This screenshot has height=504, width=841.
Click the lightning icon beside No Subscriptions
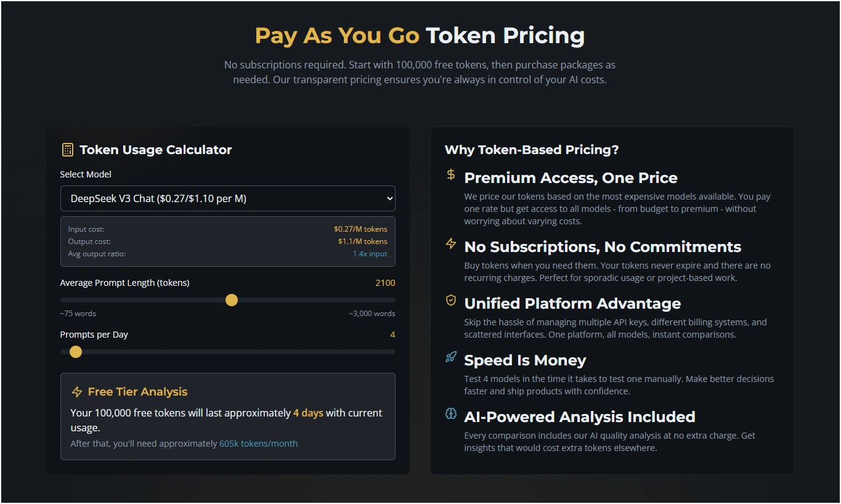pos(451,244)
